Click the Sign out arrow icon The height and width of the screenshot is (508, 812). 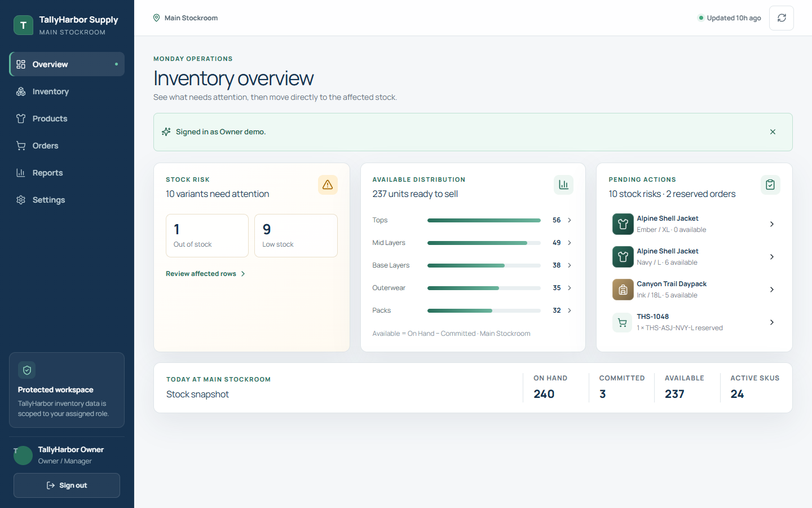coord(51,485)
